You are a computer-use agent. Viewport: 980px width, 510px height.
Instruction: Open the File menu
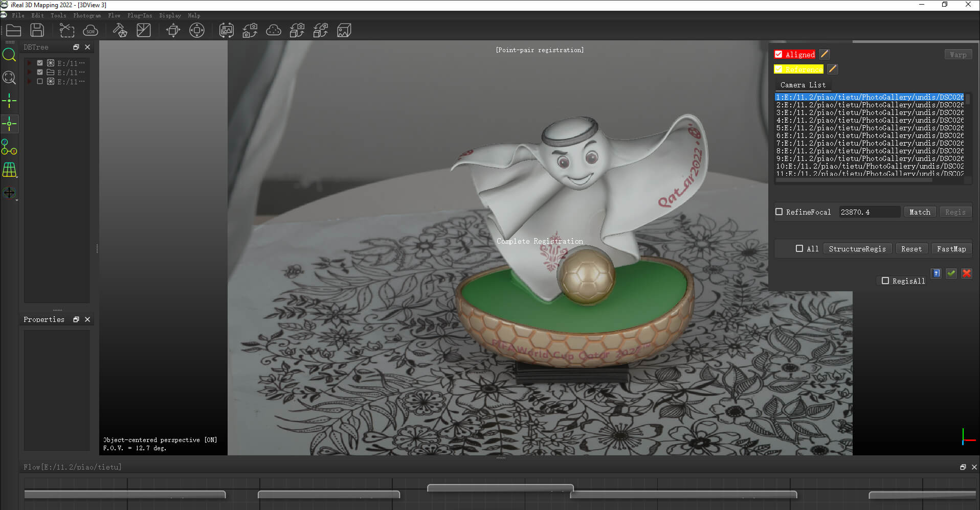click(18, 15)
